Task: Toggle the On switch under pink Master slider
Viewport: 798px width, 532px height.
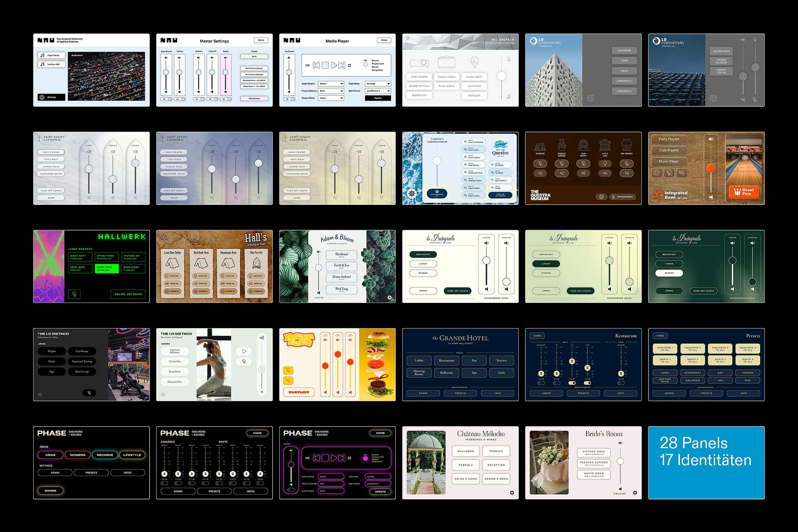Action: [226, 99]
